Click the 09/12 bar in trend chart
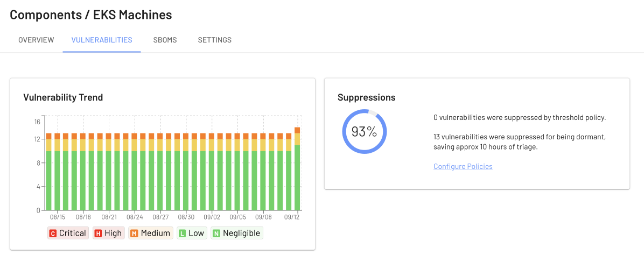 pos(297,169)
